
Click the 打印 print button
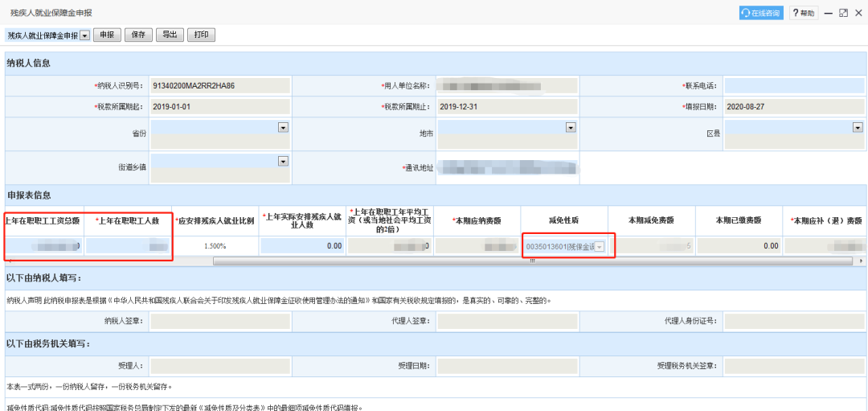pyautogui.click(x=202, y=35)
